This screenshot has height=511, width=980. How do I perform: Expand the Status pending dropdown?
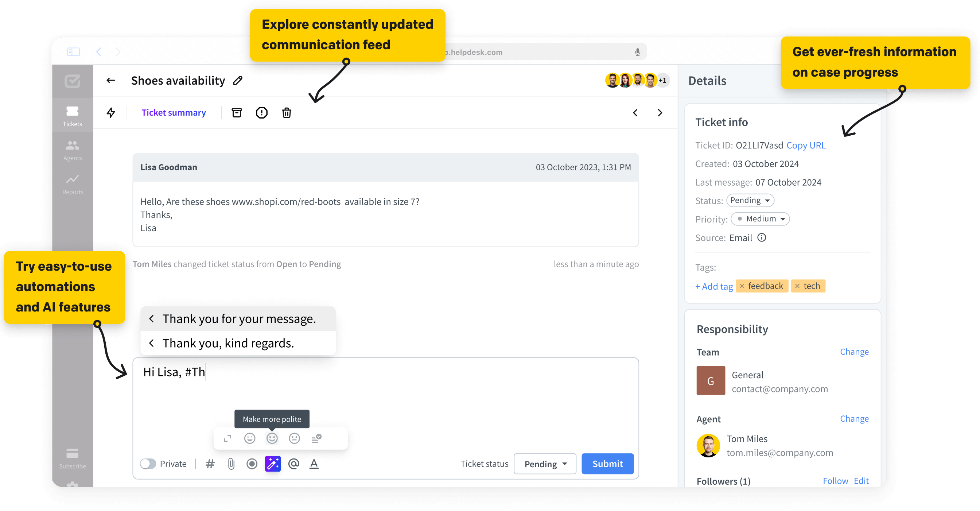(x=748, y=200)
